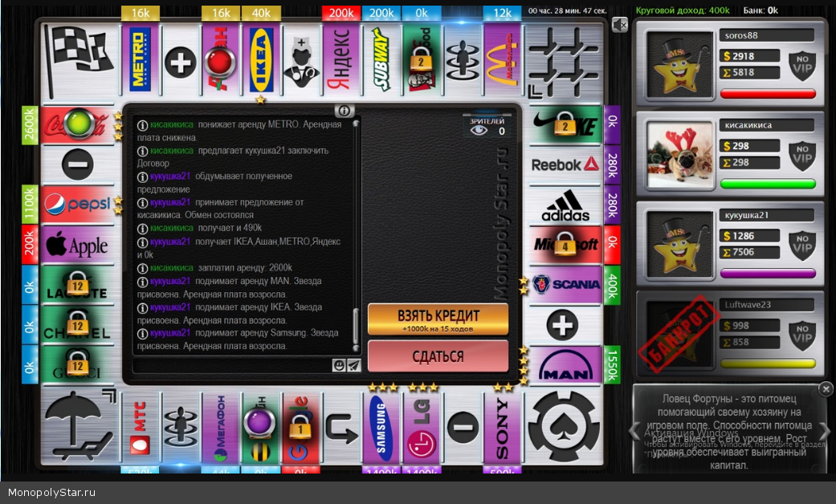This screenshot has height=504, width=836.
Task: Open the adidas property cell
Action: pos(565,205)
